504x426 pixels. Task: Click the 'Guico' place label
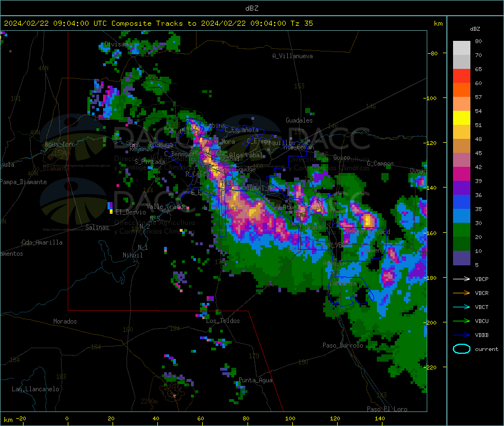tap(342, 157)
